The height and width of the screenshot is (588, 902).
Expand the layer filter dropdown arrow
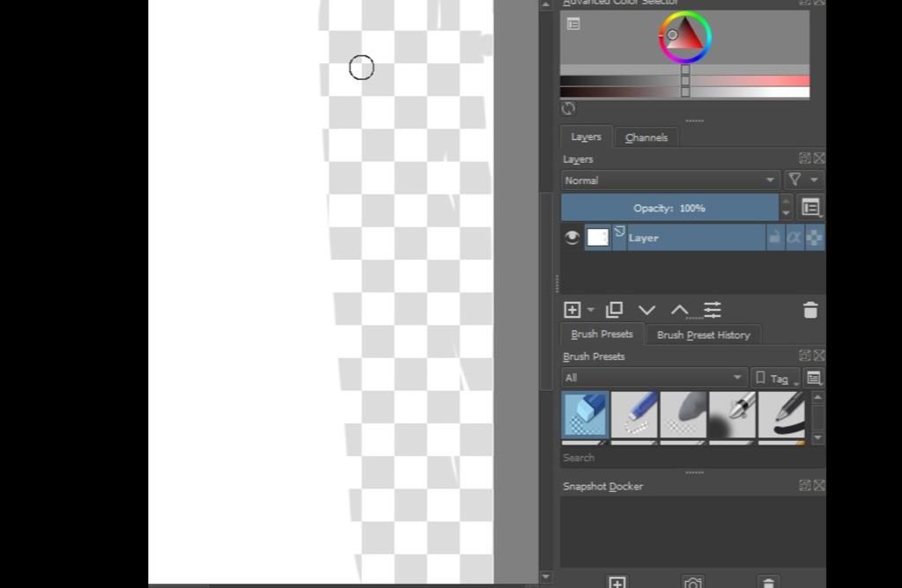point(814,180)
